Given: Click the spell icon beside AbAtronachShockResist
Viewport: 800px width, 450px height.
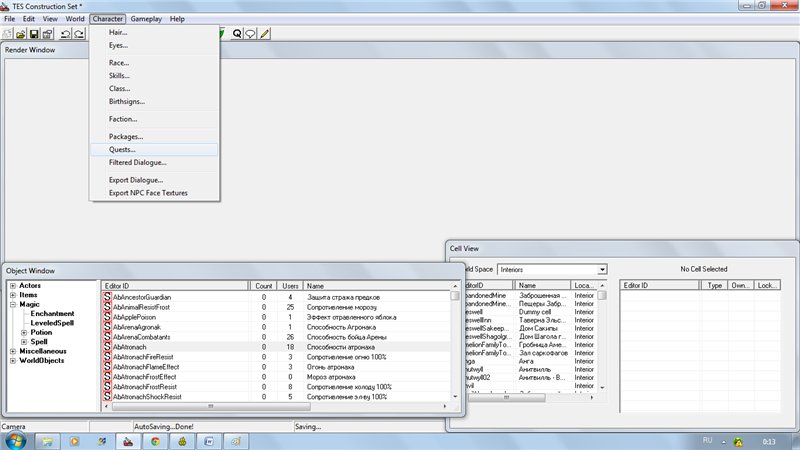Looking at the screenshot, I should (107, 396).
